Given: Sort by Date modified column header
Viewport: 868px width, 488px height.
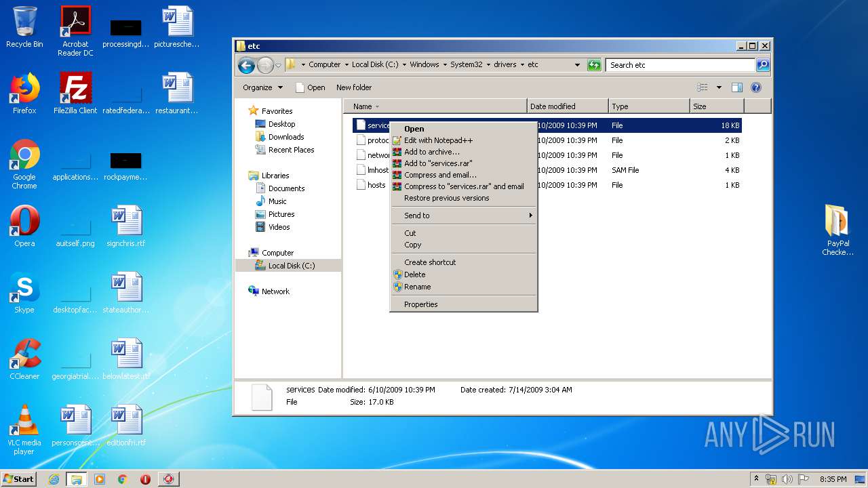Looking at the screenshot, I should (568, 106).
